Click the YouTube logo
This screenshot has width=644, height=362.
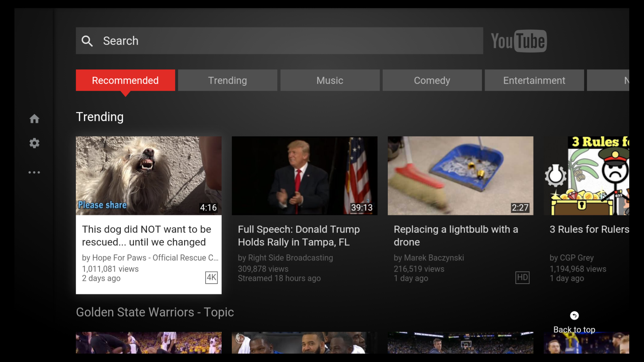point(519,41)
